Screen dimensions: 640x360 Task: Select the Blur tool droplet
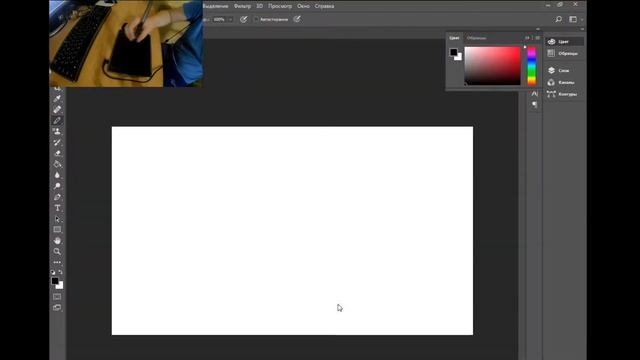click(57, 175)
